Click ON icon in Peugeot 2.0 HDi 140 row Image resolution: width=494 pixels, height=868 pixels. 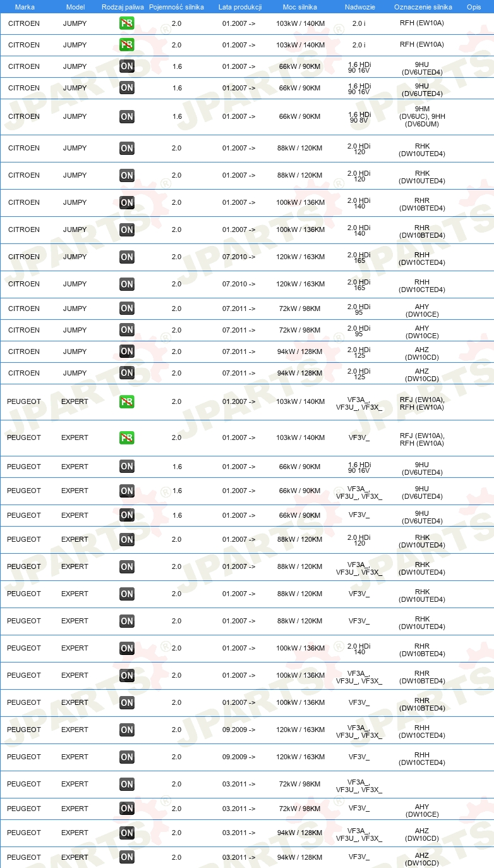(127, 648)
